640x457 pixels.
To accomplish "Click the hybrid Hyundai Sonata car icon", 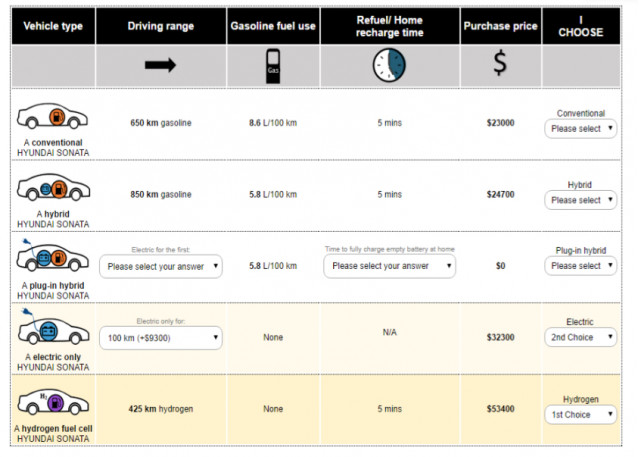I will point(53,187).
